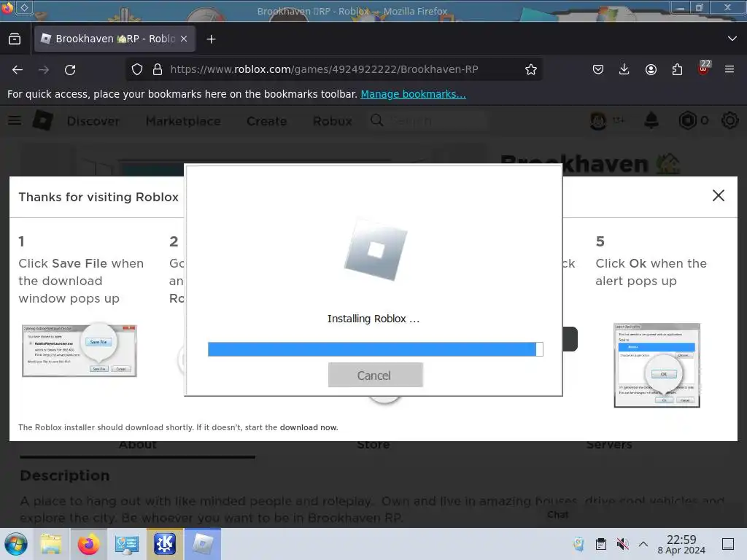Open a new browser tab
Image resolution: width=747 pixels, height=560 pixels.
tap(211, 39)
